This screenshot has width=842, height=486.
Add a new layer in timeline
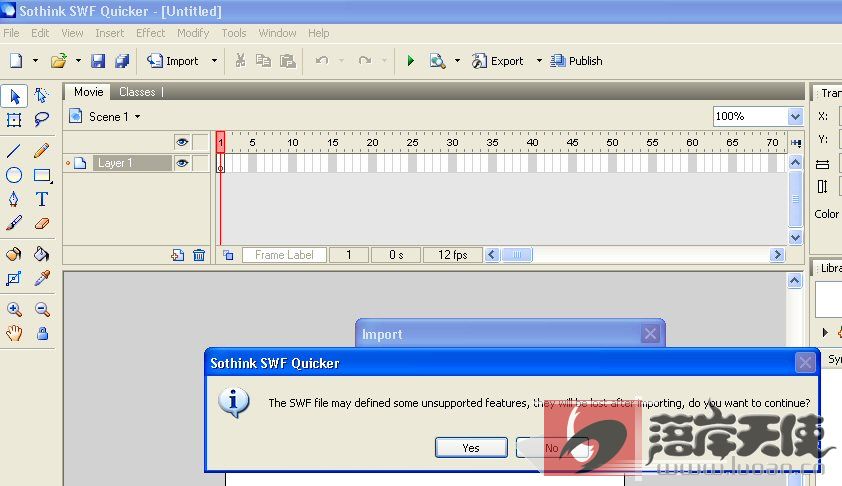click(178, 255)
